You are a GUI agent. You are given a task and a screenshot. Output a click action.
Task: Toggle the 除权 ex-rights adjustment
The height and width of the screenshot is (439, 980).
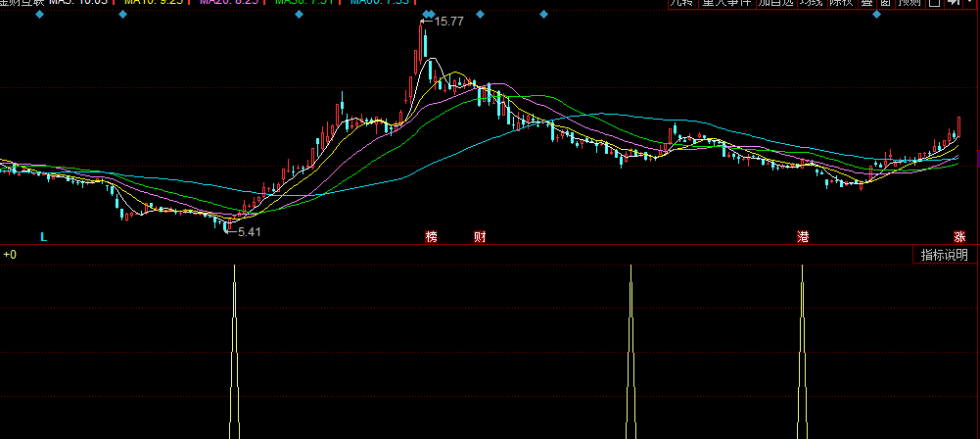841,4
